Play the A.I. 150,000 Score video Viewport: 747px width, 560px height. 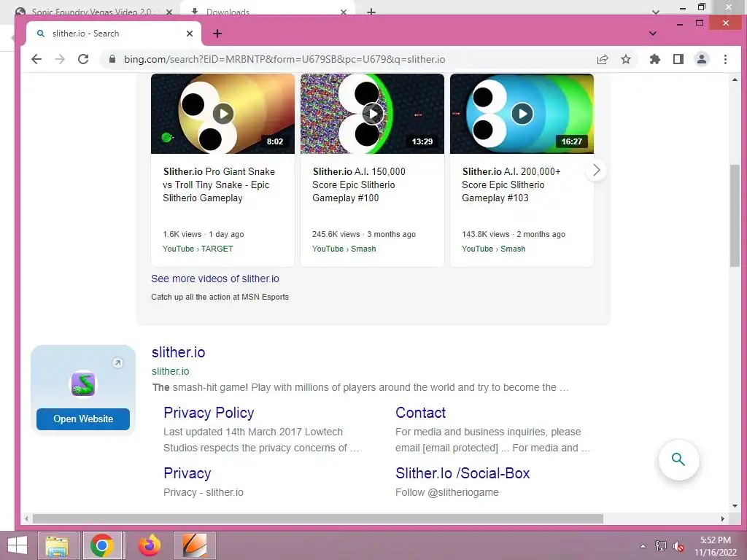(373, 114)
